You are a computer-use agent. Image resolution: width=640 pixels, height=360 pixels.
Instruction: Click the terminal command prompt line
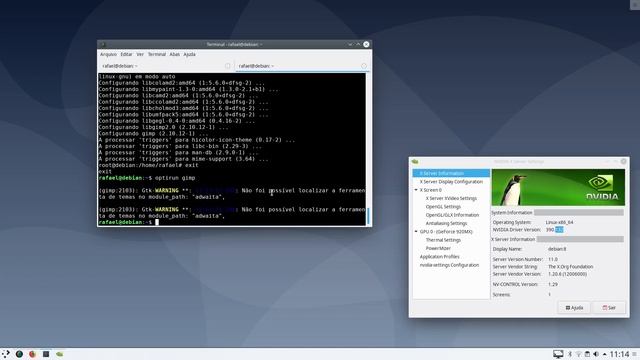[x=232, y=222]
